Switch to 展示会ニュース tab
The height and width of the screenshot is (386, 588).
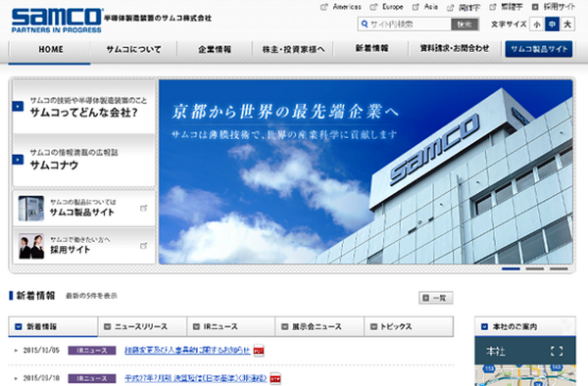tap(319, 327)
